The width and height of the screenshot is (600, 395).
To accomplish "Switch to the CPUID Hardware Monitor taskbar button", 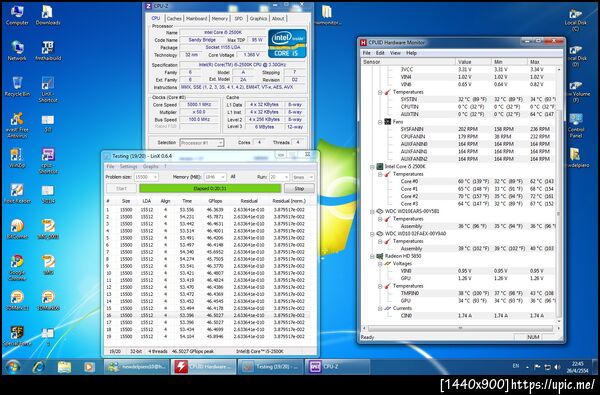I will pyautogui.click(x=203, y=367).
